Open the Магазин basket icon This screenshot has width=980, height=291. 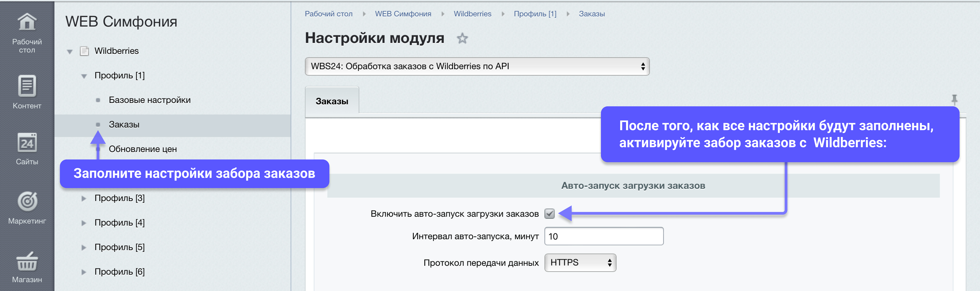(27, 261)
